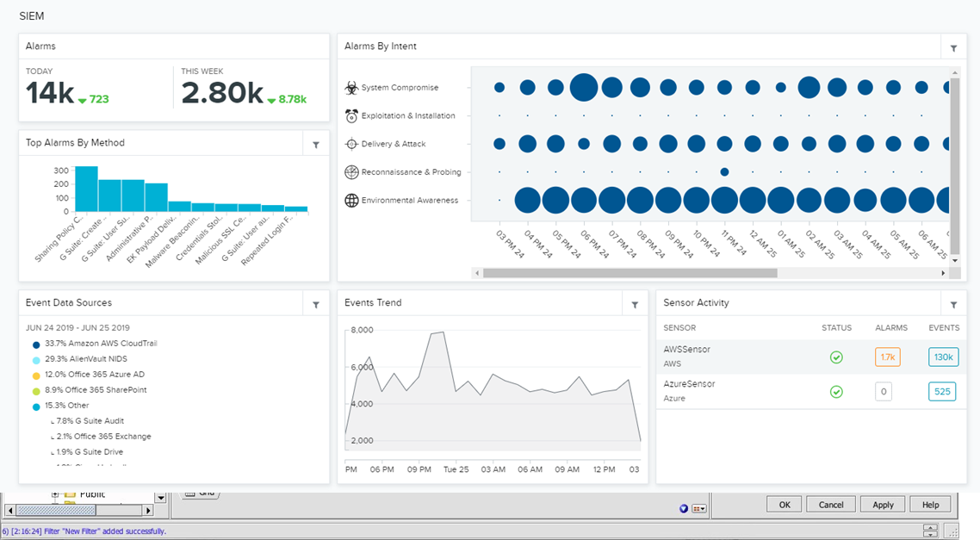This screenshot has height=540, width=980.
Task: Open the Sensor Activity filter
Action: point(954,305)
